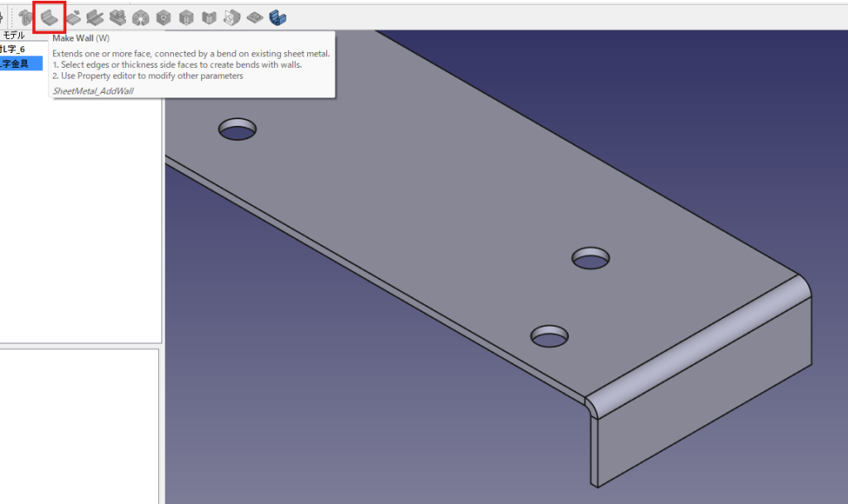Viewport: 848px width, 504px height.
Task: Select the L字_6 item in model tree
Action: pos(17,50)
